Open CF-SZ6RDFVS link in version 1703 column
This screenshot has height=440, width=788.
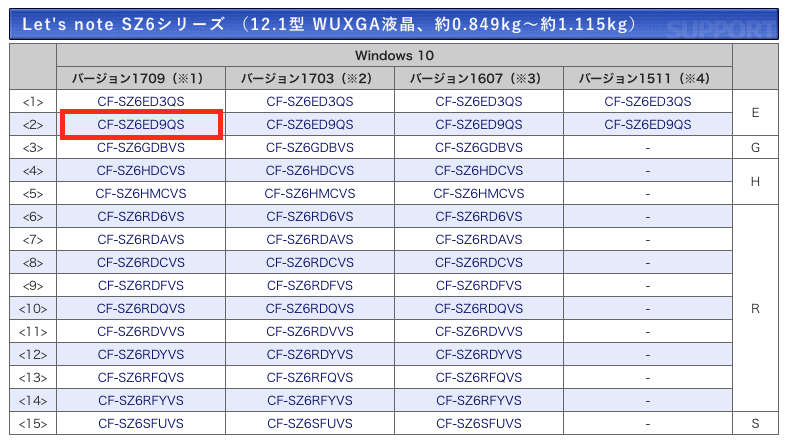[x=310, y=286]
